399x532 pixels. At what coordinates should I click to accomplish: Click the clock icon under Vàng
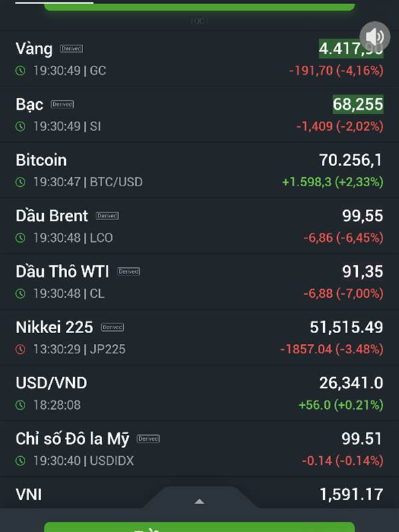[x=21, y=70]
